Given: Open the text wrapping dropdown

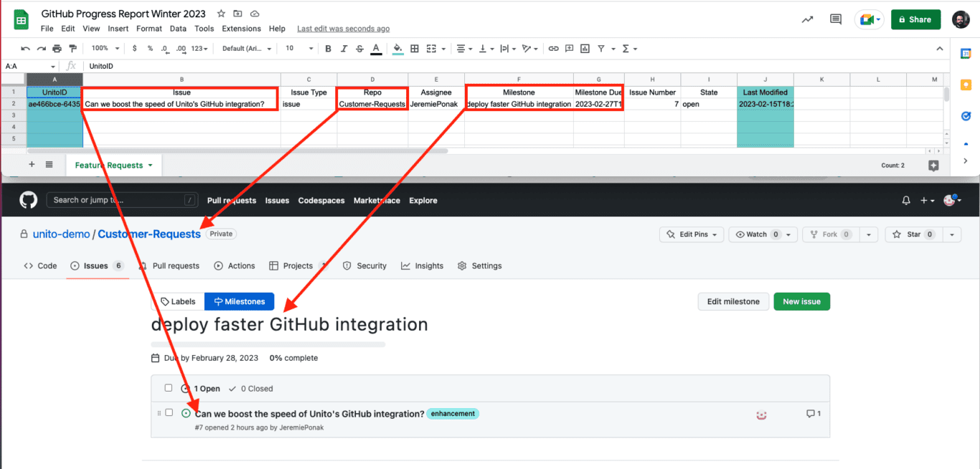Looking at the screenshot, I should pyautogui.click(x=508, y=49).
